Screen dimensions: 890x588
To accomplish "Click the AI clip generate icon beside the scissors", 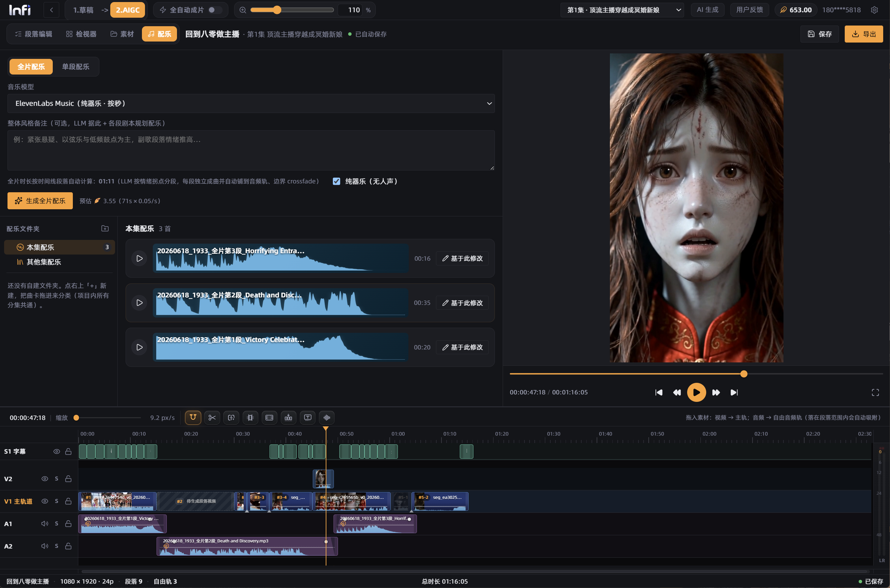I will (x=231, y=418).
